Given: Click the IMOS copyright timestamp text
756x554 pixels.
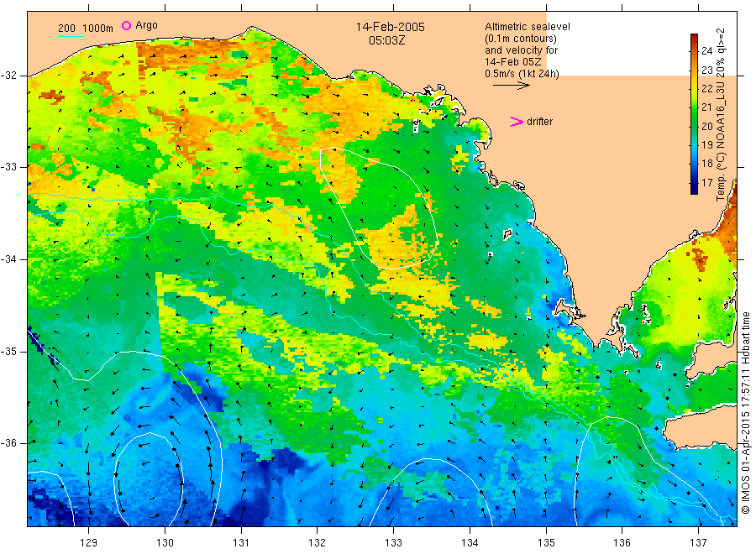Looking at the screenshot, I should pos(745,412).
